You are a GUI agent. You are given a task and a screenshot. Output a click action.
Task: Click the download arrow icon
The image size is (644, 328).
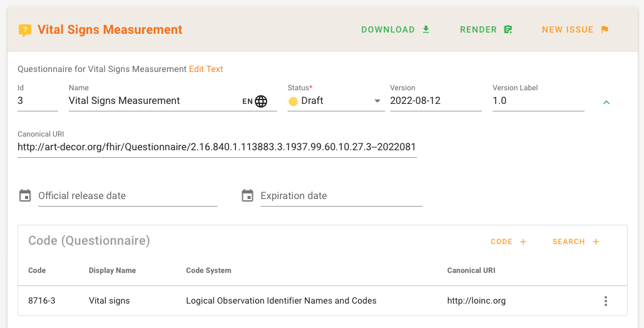(x=426, y=29)
